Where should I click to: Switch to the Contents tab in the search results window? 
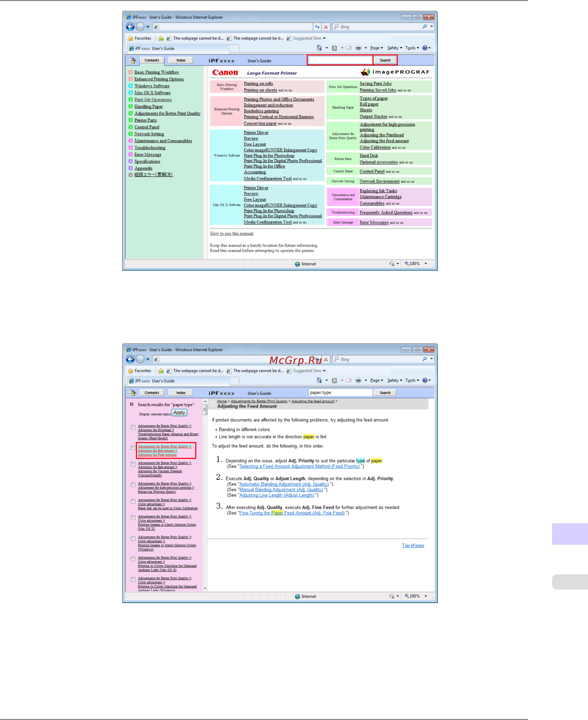(152, 393)
